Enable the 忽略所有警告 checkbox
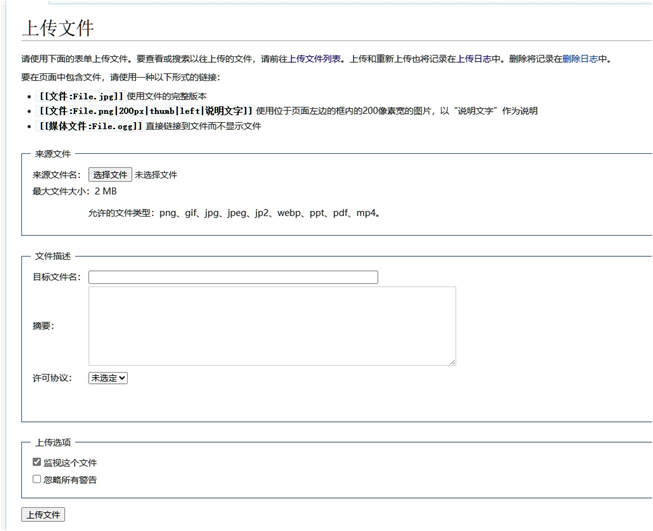653x531 pixels. click(37, 479)
